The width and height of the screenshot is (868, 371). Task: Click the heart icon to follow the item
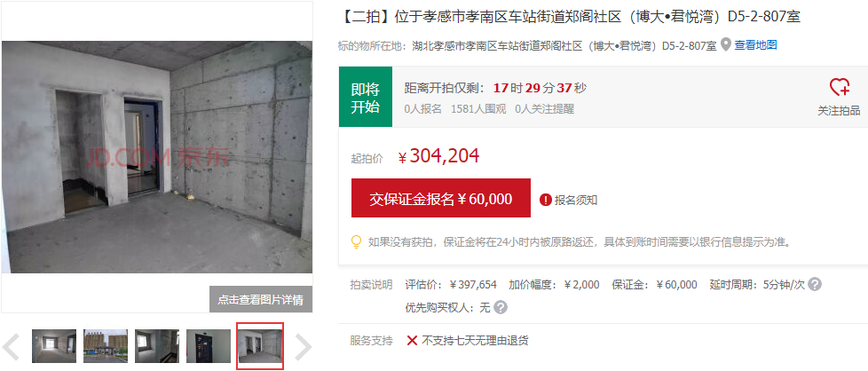[x=840, y=88]
